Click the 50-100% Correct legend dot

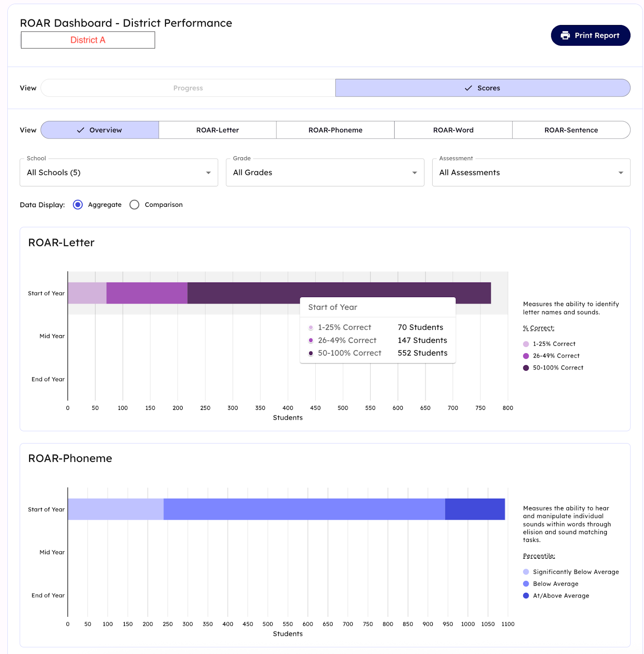[x=526, y=368]
